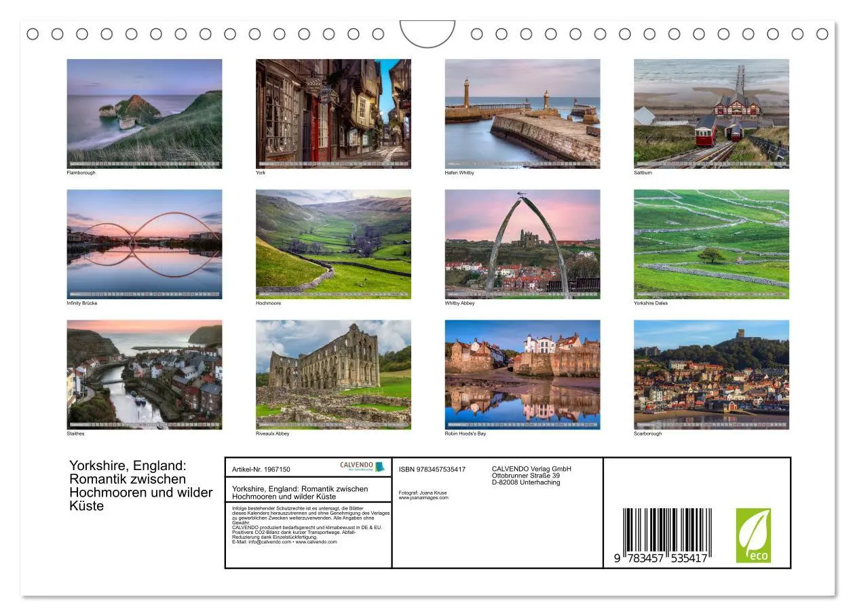Select the Scarborough town photo
855x616 pixels.
[712, 374]
